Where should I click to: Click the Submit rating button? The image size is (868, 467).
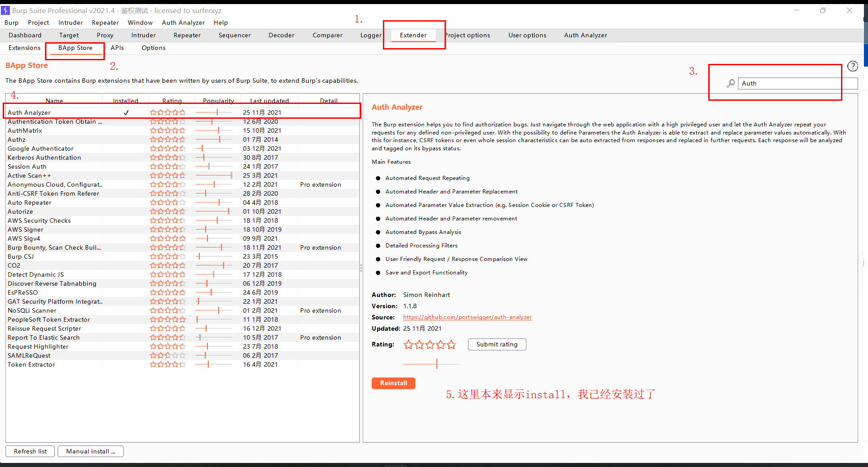(x=497, y=344)
